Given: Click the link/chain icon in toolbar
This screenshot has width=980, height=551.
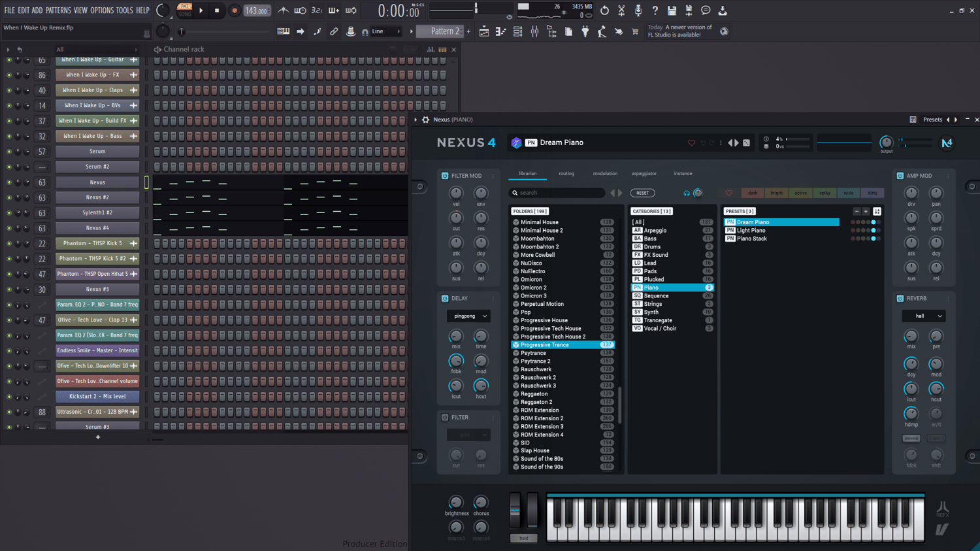Looking at the screenshot, I should (x=334, y=31).
